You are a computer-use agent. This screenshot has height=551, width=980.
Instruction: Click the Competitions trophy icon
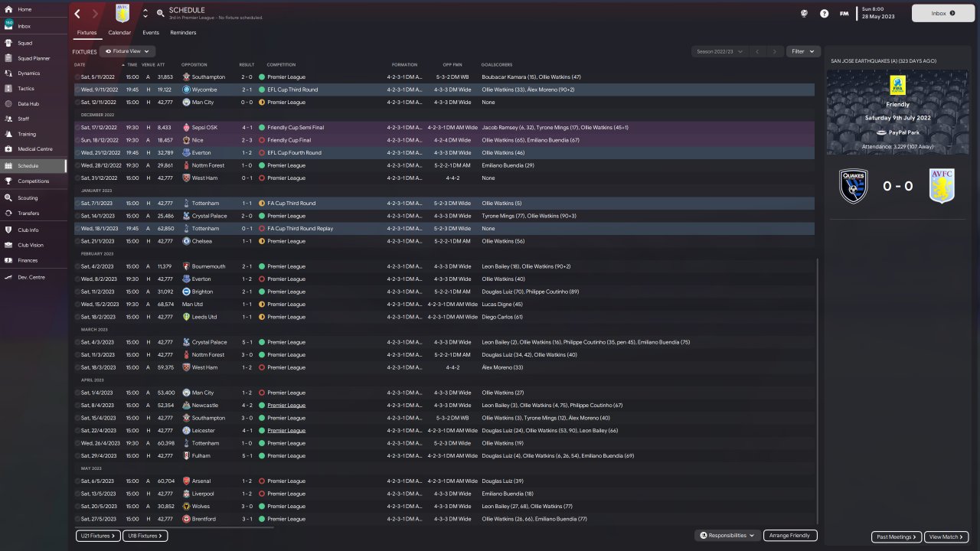8,181
